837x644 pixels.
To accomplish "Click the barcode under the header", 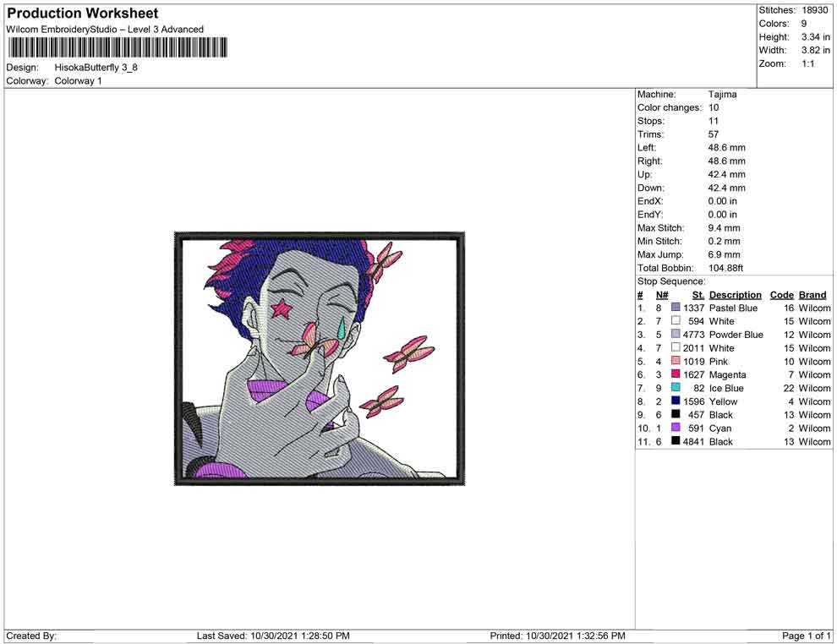I will (117, 47).
